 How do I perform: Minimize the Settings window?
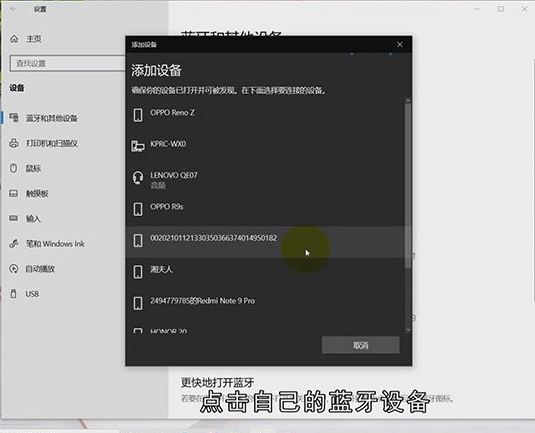point(477,9)
